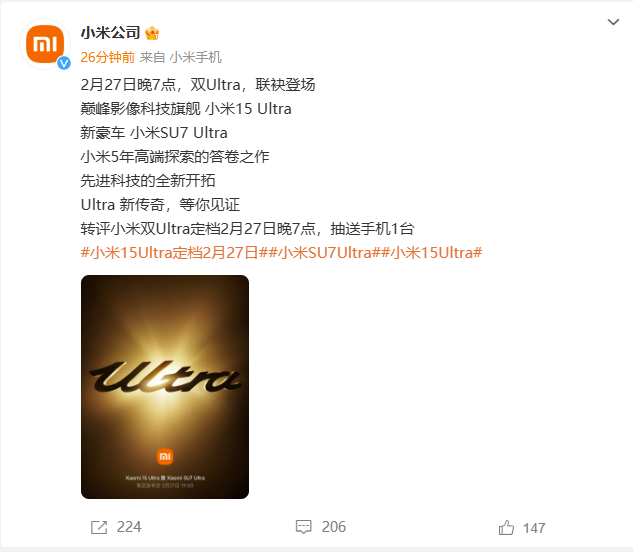Screen dimensions: 633x552
Task: Click the like count 147
Action: tap(534, 528)
